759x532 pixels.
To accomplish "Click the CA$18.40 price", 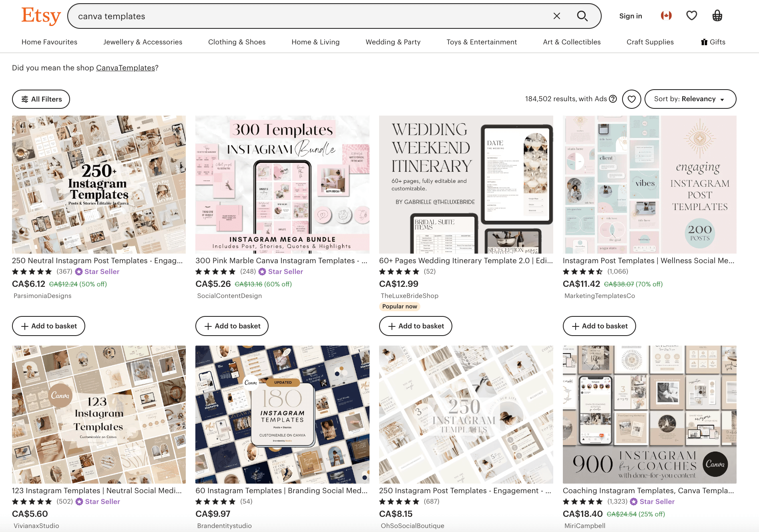I will click(x=582, y=514).
